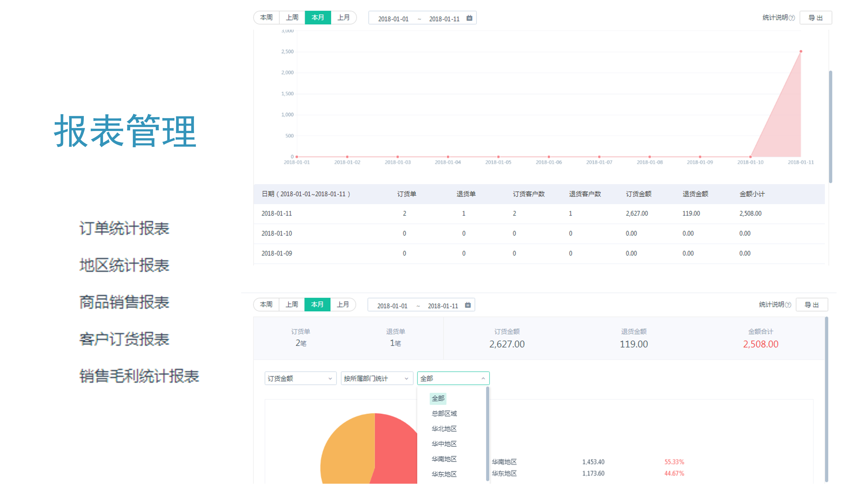Click the 2018-01-10 table row date
Viewport: 868px width, 488px height.
pyautogui.click(x=277, y=233)
